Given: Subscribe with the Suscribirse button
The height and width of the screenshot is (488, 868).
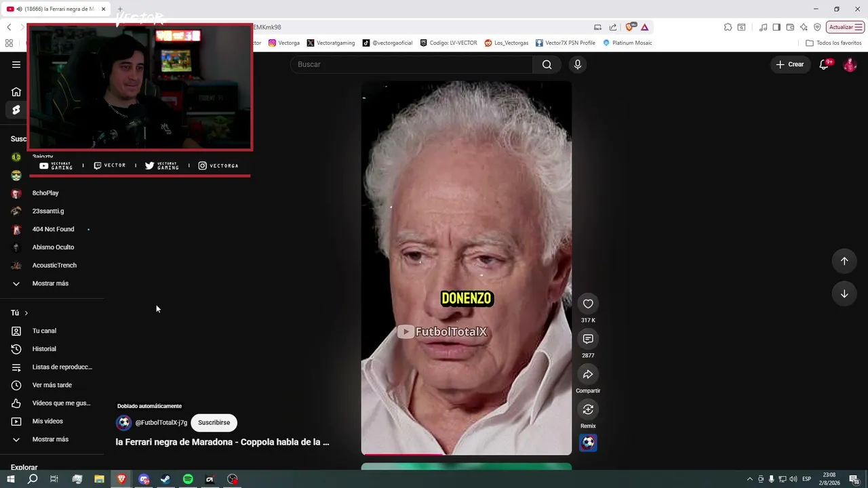Looking at the screenshot, I should 214,423.
